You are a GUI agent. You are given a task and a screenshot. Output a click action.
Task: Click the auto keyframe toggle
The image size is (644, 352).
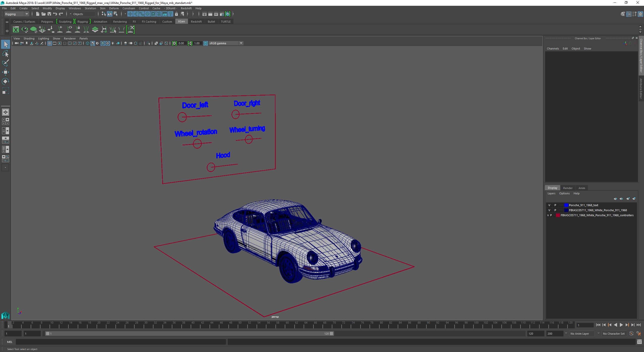pyautogui.click(x=631, y=334)
